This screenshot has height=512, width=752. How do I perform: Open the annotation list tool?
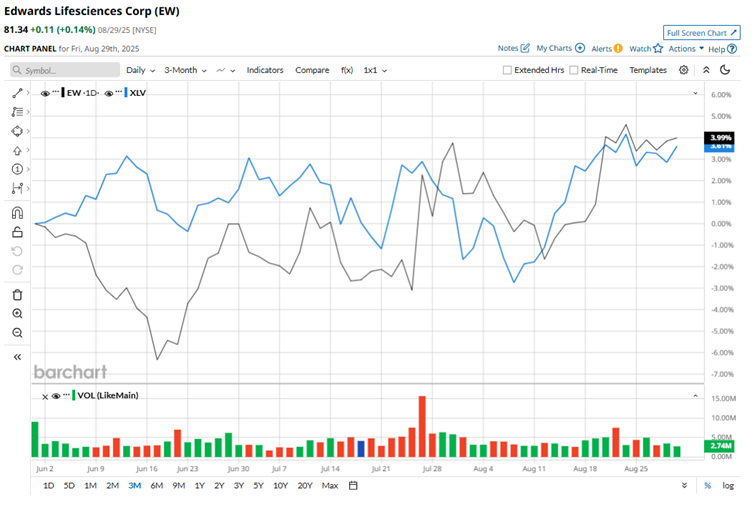[17, 112]
